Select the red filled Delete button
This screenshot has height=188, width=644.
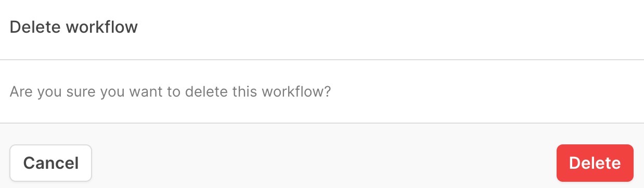click(595, 163)
